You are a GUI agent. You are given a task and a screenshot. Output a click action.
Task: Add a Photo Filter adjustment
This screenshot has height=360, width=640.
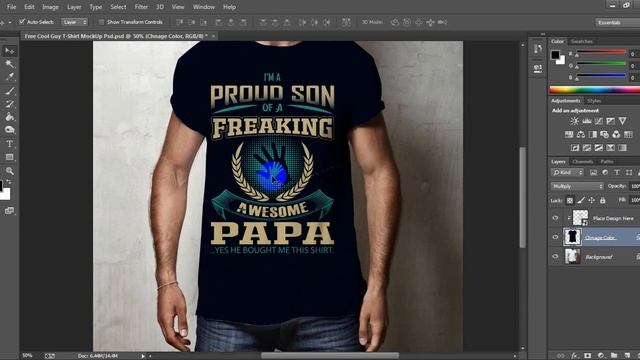604,134
